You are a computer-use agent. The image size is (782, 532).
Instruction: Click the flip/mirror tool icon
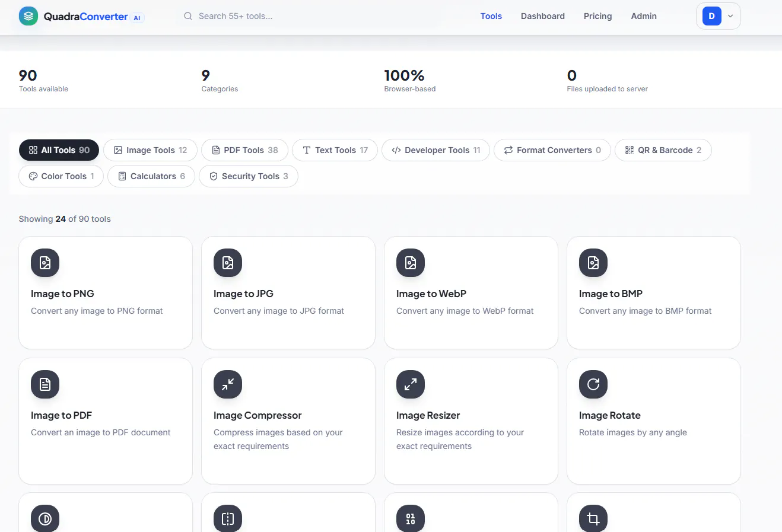228,519
